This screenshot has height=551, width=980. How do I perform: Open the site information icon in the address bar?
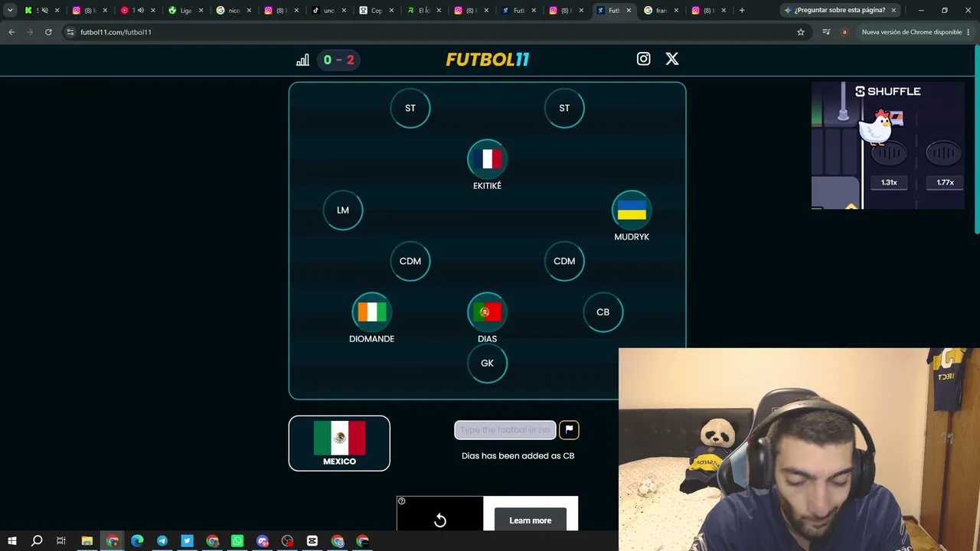(x=70, y=32)
